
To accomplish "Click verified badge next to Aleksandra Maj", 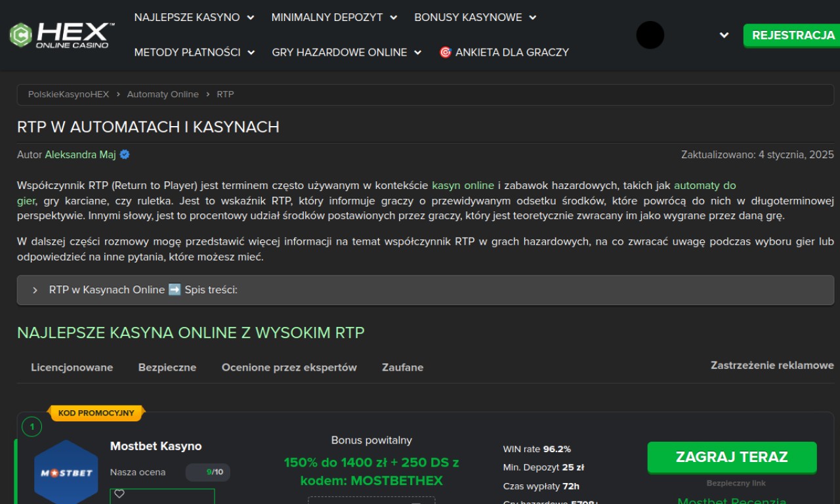I will tap(125, 155).
